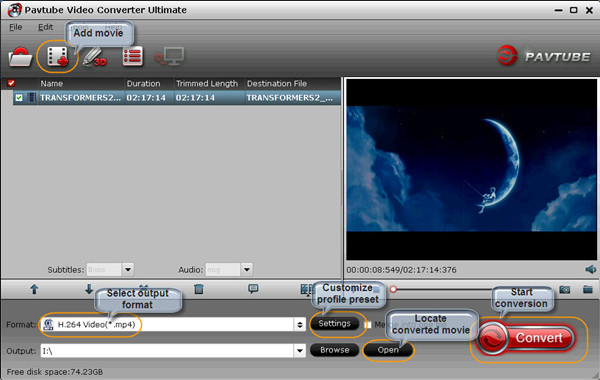The height and width of the screenshot is (380, 600).
Task: Mute audio with the speaker icon
Action: 590,269
